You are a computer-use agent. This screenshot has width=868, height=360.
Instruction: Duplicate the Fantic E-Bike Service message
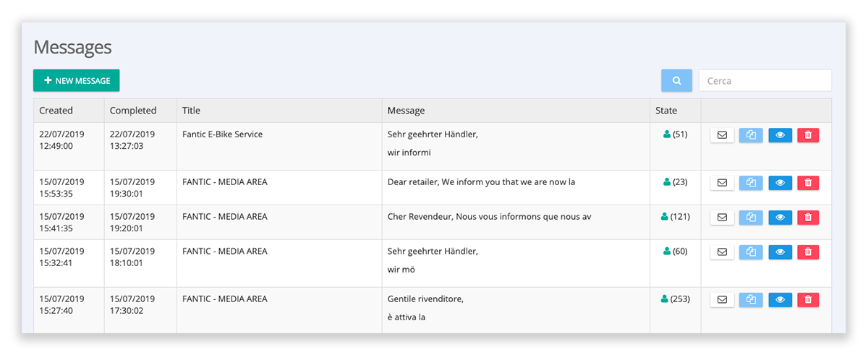click(751, 135)
